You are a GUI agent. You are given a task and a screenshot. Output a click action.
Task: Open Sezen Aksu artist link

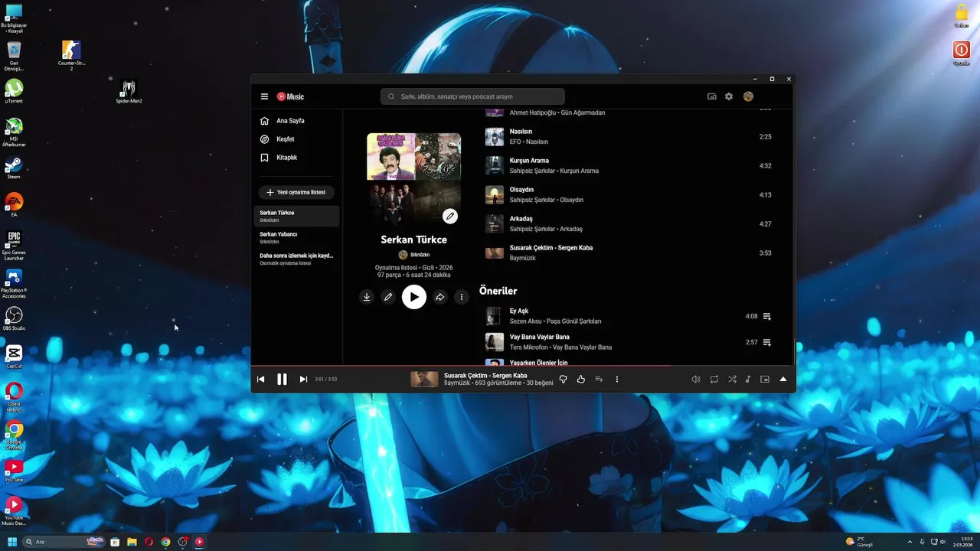pos(525,321)
